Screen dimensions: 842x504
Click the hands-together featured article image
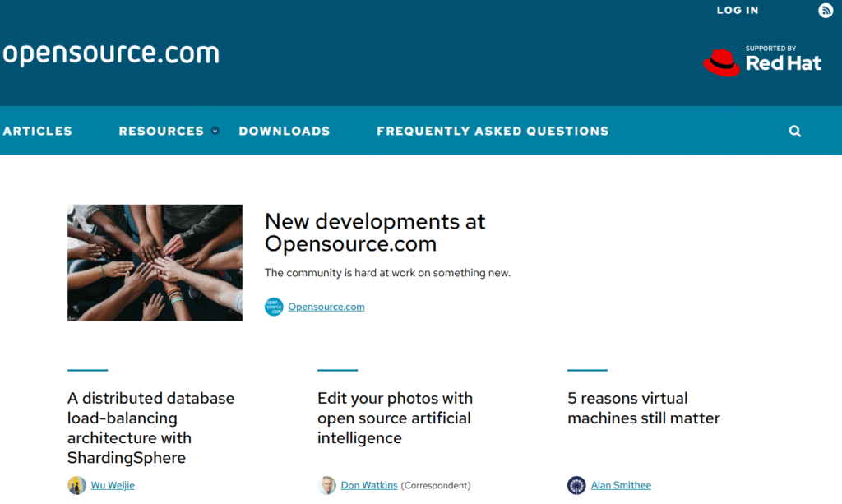[x=155, y=262]
